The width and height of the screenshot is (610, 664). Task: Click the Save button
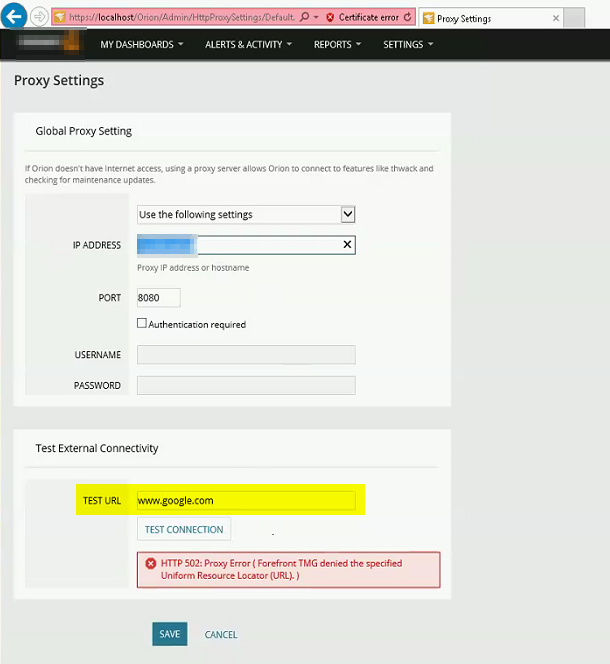169,634
